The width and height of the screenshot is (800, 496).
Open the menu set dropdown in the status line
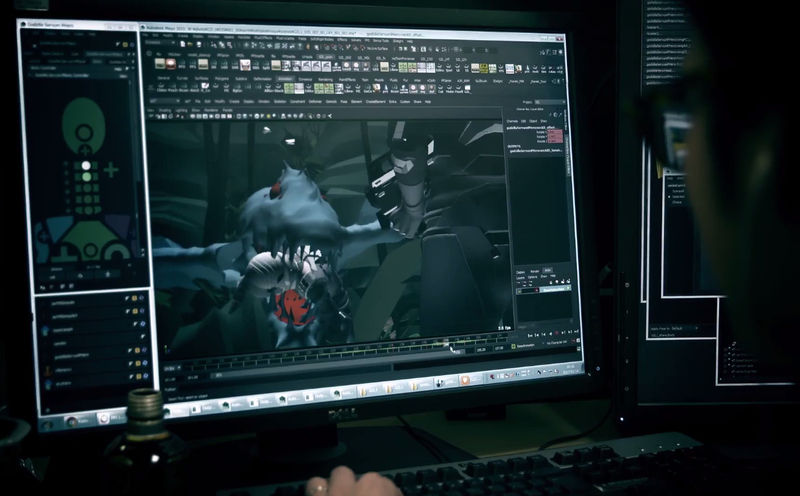point(160,43)
